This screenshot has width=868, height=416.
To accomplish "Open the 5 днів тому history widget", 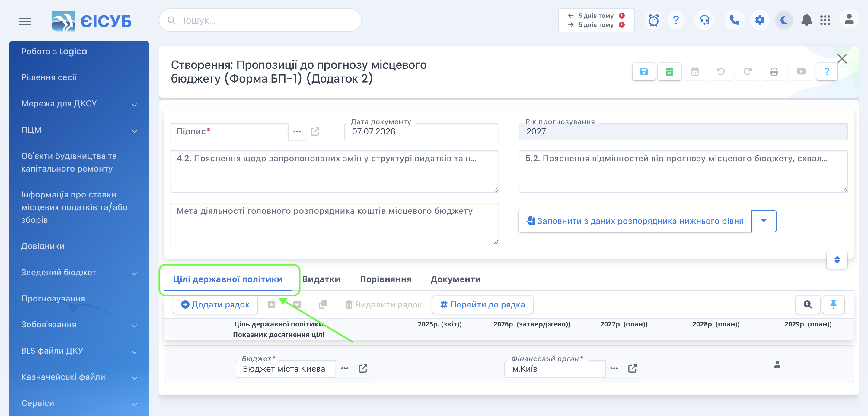I will (596, 20).
